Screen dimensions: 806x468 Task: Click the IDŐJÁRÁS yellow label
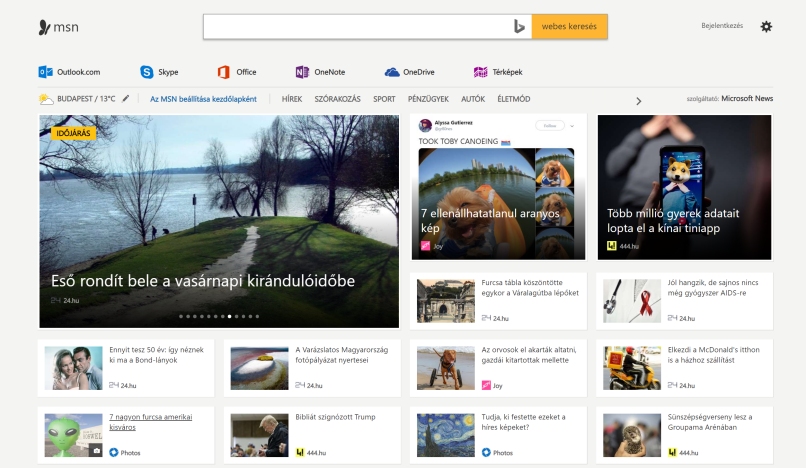73,133
